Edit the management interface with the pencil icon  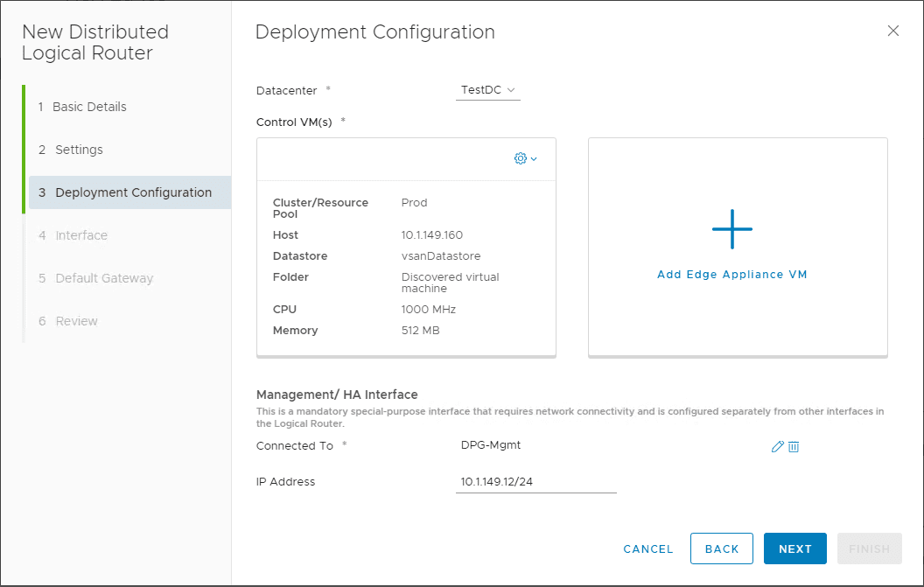(x=777, y=446)
